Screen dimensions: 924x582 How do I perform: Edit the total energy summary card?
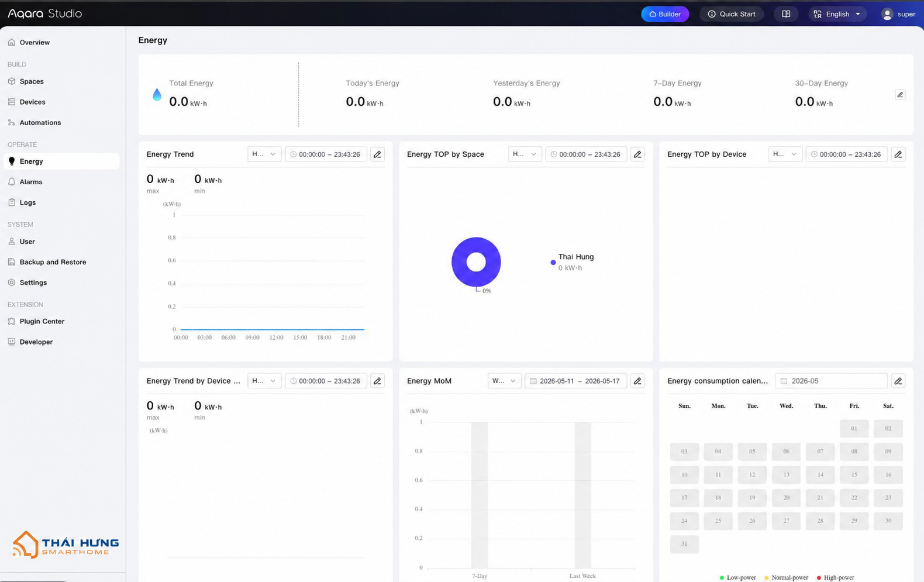click(900, 95)
